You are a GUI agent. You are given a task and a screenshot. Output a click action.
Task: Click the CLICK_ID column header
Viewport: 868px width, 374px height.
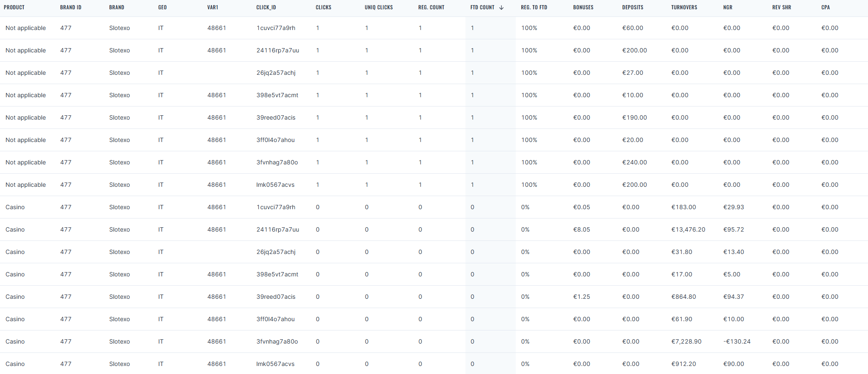coord(266,8)
